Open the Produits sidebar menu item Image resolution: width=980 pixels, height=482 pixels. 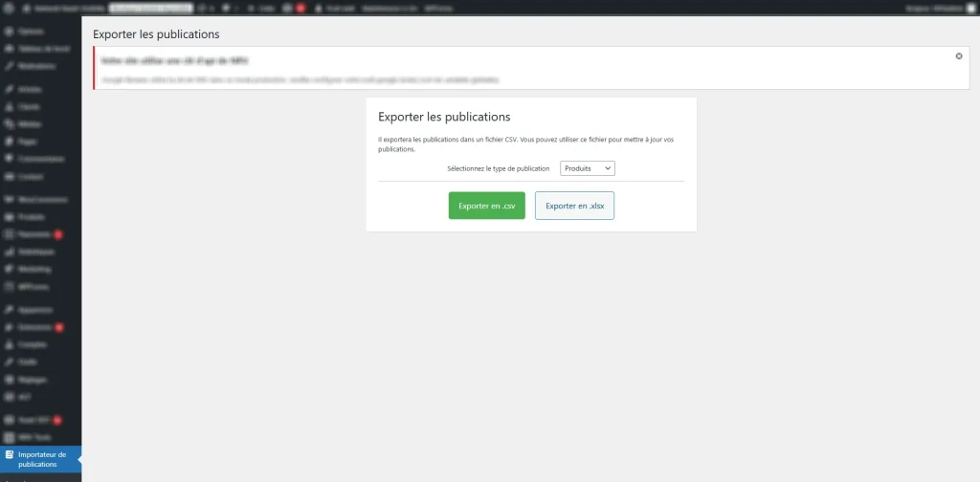pos(40,217)
